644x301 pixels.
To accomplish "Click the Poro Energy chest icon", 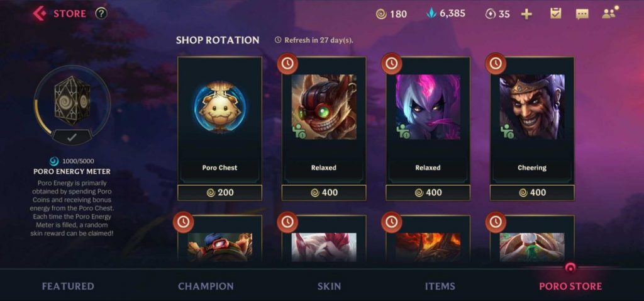I will coord(72,100).
